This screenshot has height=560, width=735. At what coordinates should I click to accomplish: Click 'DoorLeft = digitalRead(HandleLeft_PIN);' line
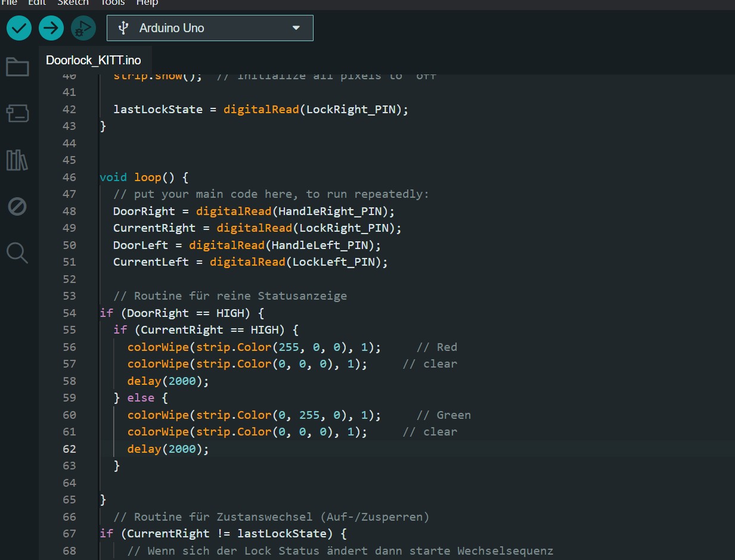[x=247, y=245]
